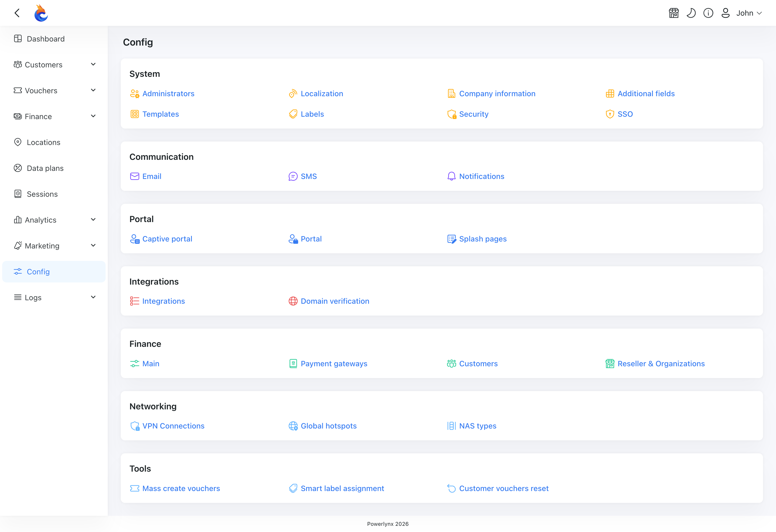
Task: Expand the Vouchers sidebar menu chevron
Action: (93, 90)
